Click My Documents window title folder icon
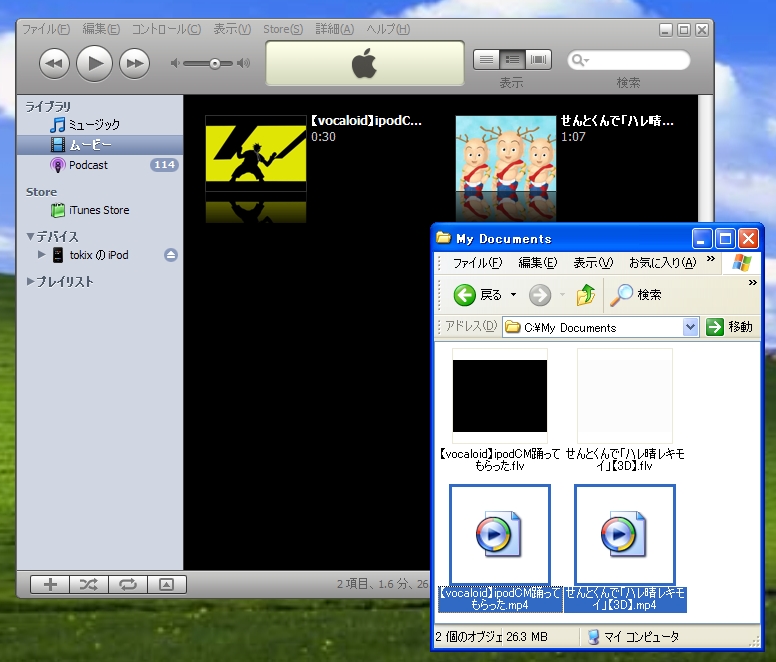The height and width of the screenshot is (662, 776). click(x=443, y=238)
